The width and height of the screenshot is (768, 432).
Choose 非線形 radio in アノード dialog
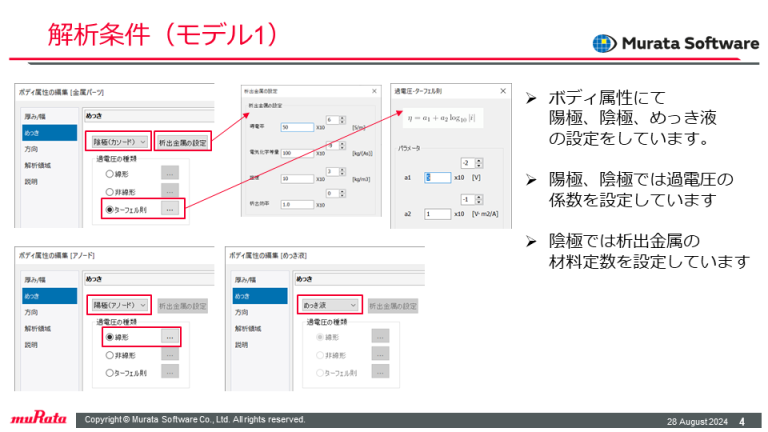tap(110, 355)
